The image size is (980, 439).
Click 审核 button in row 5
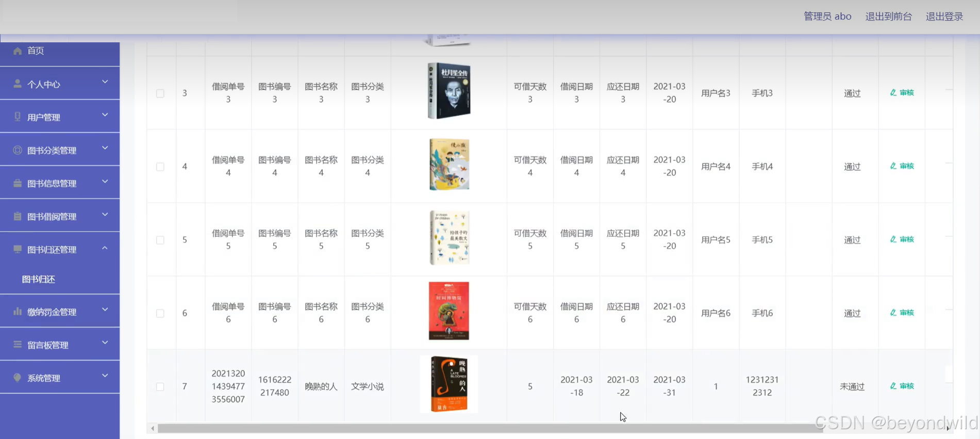click(902, 239)
